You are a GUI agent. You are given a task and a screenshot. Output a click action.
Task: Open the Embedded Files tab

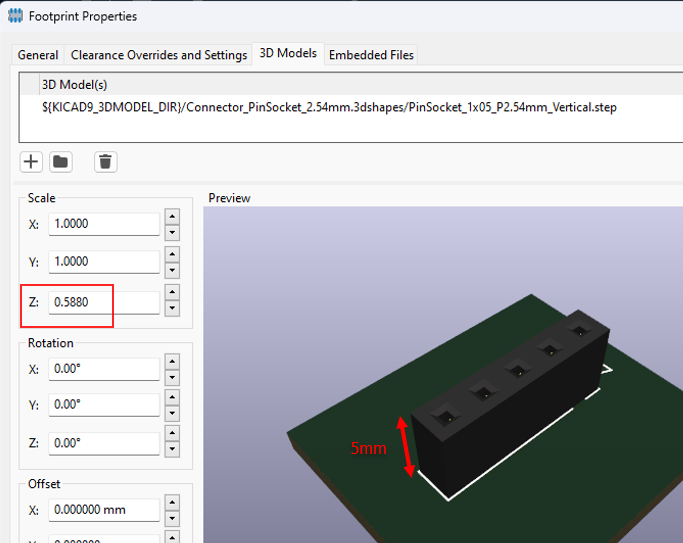click(370, 55)
